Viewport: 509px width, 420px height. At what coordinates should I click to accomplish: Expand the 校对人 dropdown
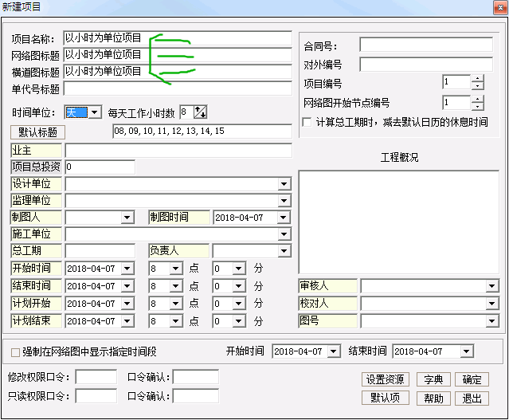[x=491, y=304]
